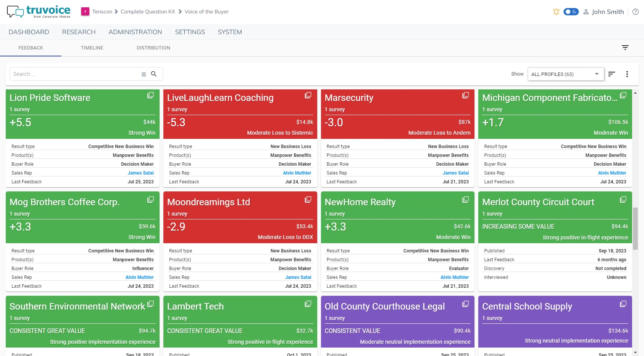Screen dimensions: 644x356
Task: Open Voice of the Buyer breadcrumb
Action: coord(206,12)
